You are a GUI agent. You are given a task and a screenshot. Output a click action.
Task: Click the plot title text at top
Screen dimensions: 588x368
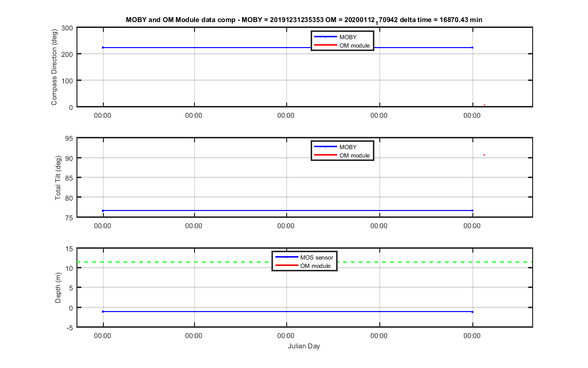[x=304, y=20]
